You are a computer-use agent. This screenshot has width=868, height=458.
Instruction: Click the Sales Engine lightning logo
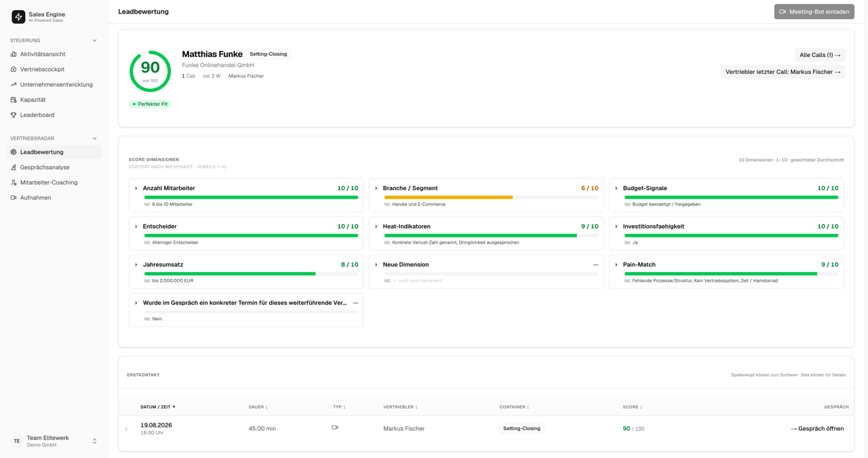pyautogui.click(x=18, y=16)
